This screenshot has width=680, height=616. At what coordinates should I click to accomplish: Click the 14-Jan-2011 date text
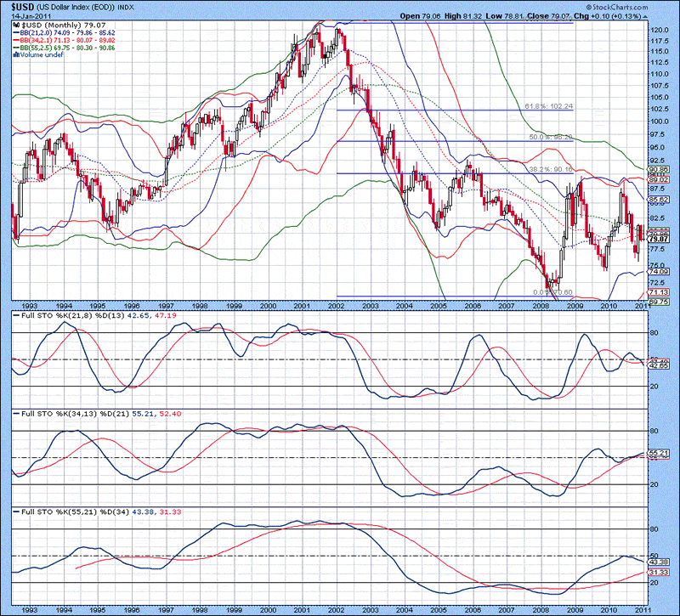pos(31,14)
